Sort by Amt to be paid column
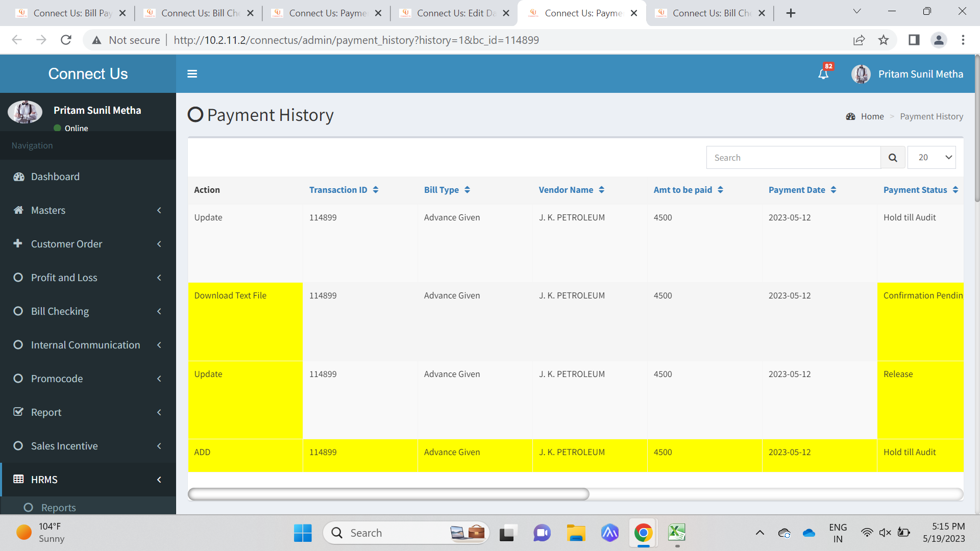Image resolution: width=980 pixels, height=551 pixels. point(689,190)
